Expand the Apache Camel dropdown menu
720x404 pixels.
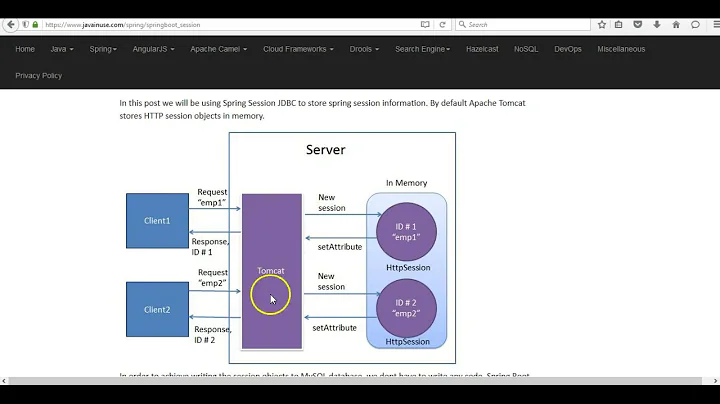pos(219,49)
